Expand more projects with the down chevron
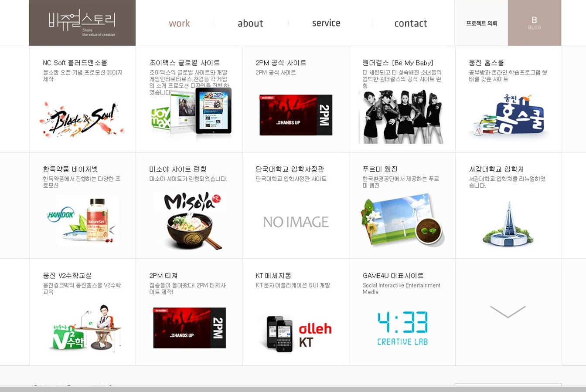The width and height of the screenshot is (586, 392). (x=508, y=311)
